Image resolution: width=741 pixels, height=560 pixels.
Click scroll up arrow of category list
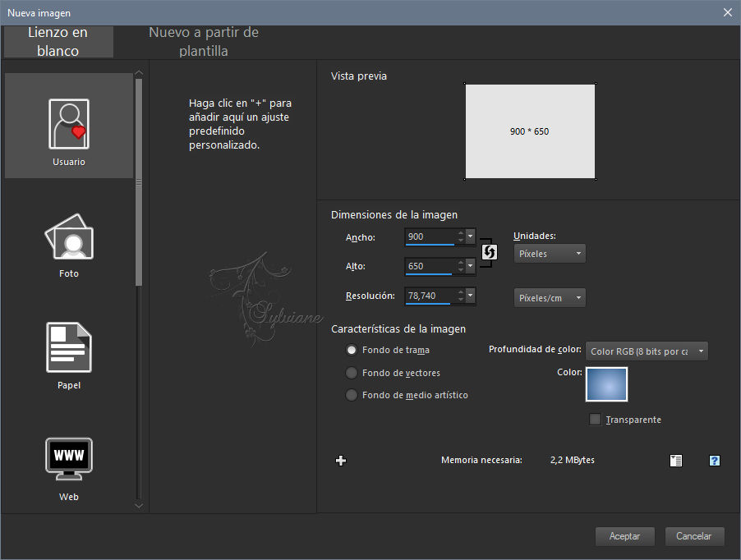click(x=139, y=73)
